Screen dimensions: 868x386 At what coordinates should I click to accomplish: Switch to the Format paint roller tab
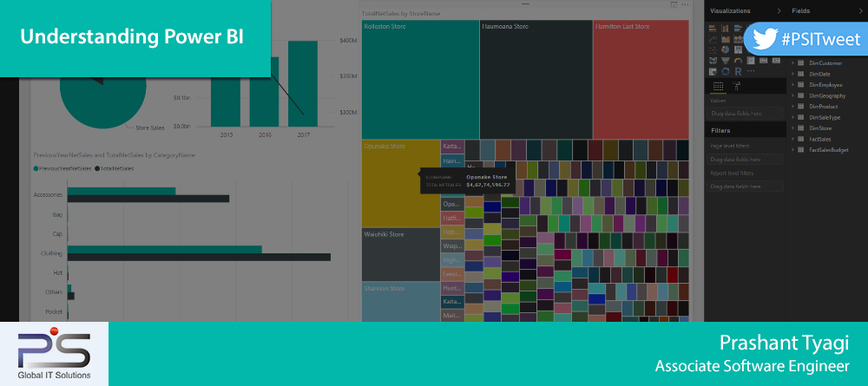(736, 86)
